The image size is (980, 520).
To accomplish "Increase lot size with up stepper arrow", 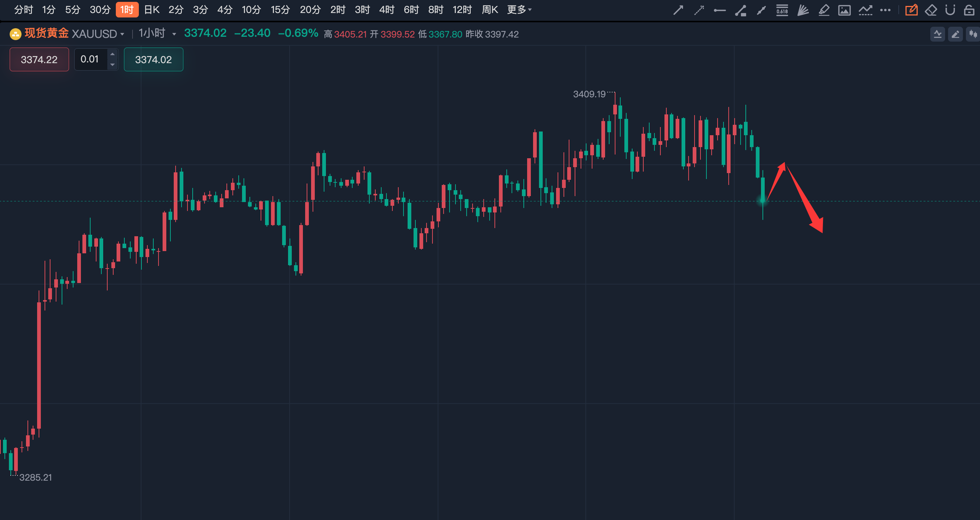I will tap(112, 55).
